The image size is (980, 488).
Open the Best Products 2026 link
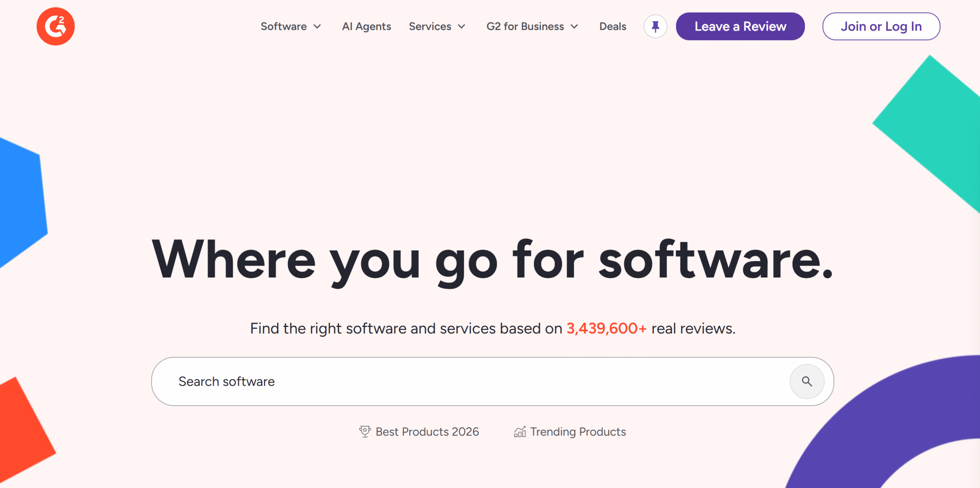[419, 431]
